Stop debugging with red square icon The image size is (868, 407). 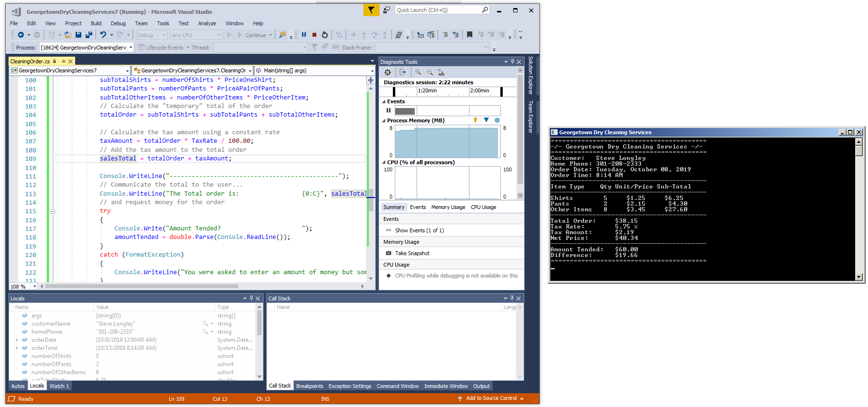pos(314,35)
